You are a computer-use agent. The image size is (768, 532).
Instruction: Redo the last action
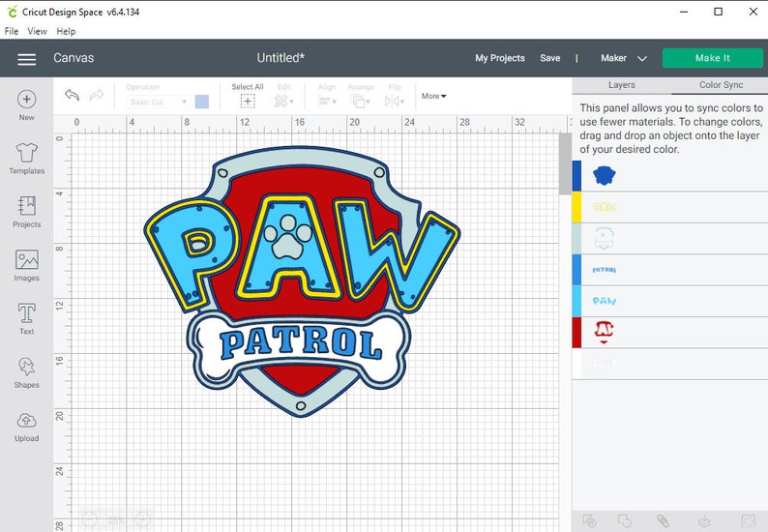click(97, 95)
